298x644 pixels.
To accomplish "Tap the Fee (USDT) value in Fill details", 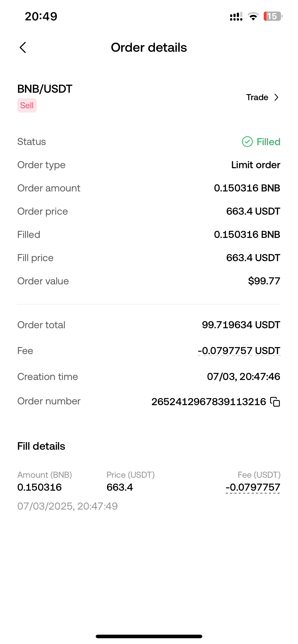I will click(253, 487).
